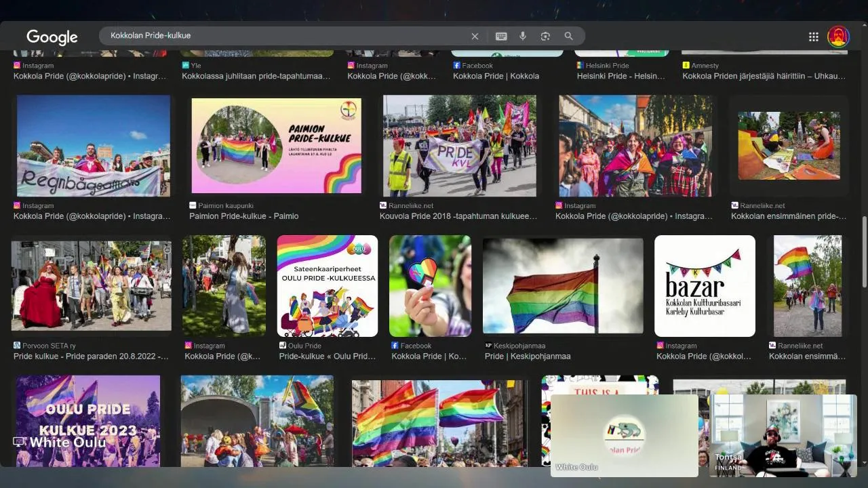Open the Paimion Pride-kulkue poster thumbnail
Viewport: 868px width, 488px height.
coord(276,146)
